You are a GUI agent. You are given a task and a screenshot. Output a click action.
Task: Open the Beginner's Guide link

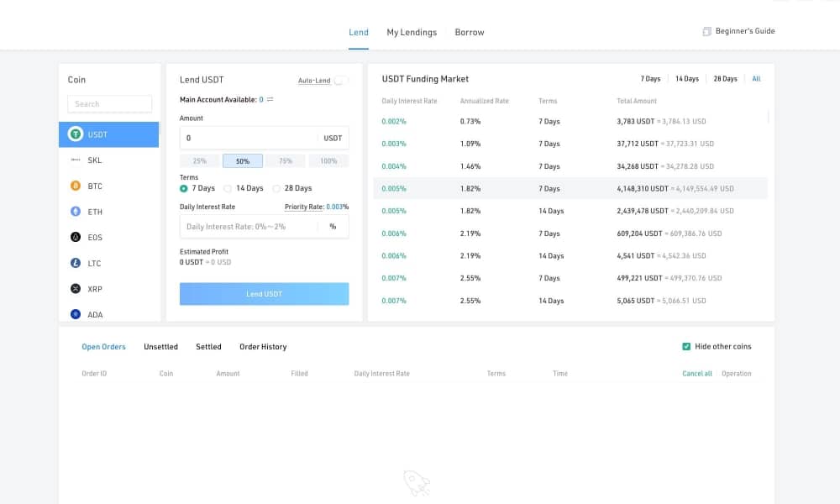745,31
